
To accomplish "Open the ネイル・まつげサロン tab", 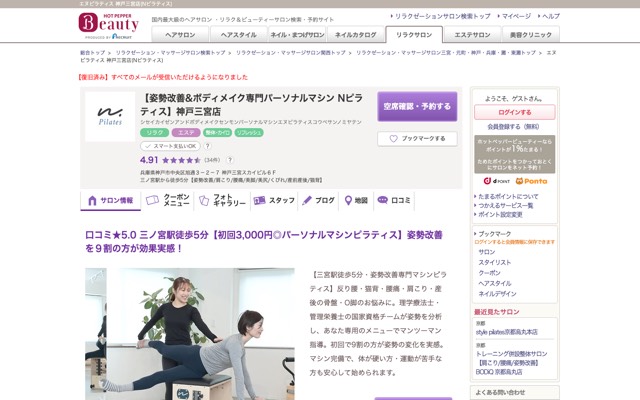I will point(297,35).
